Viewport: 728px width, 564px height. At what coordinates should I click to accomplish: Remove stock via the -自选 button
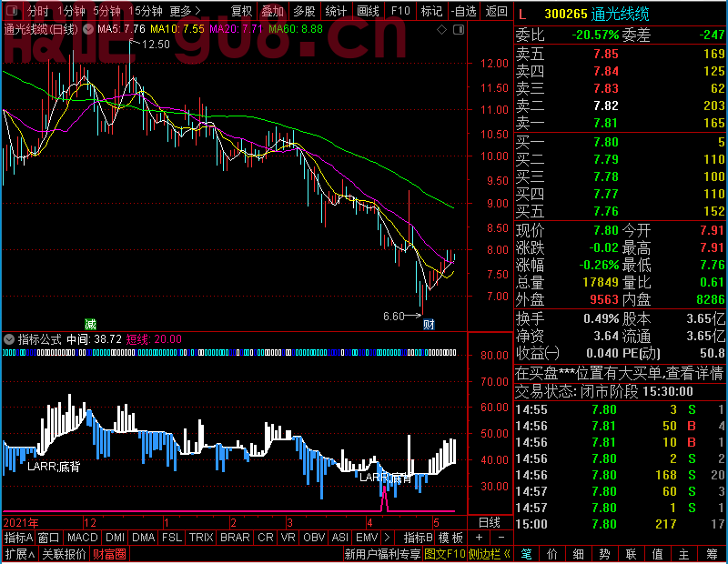pos(464,11)
